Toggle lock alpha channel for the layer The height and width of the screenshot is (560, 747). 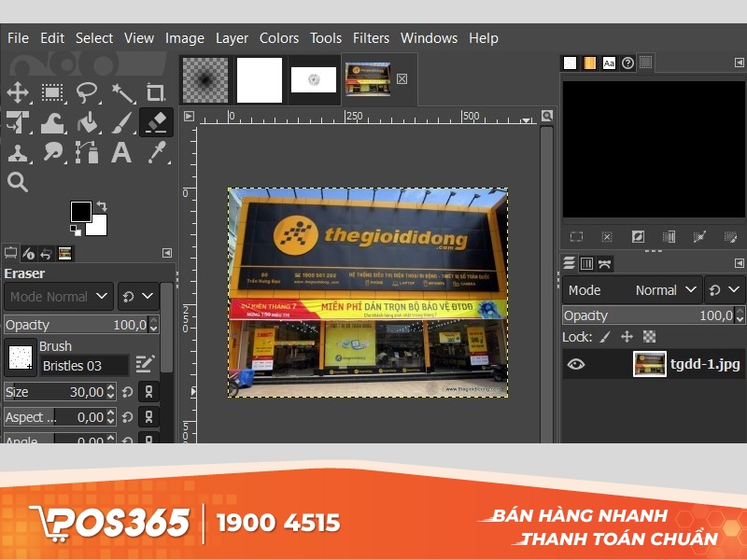tap(649, 337)
